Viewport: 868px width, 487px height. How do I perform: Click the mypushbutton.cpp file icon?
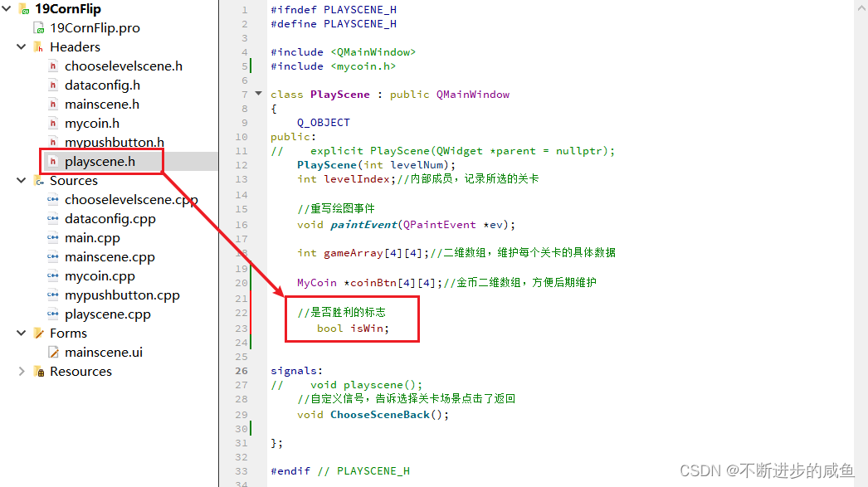tap(53, 295)
